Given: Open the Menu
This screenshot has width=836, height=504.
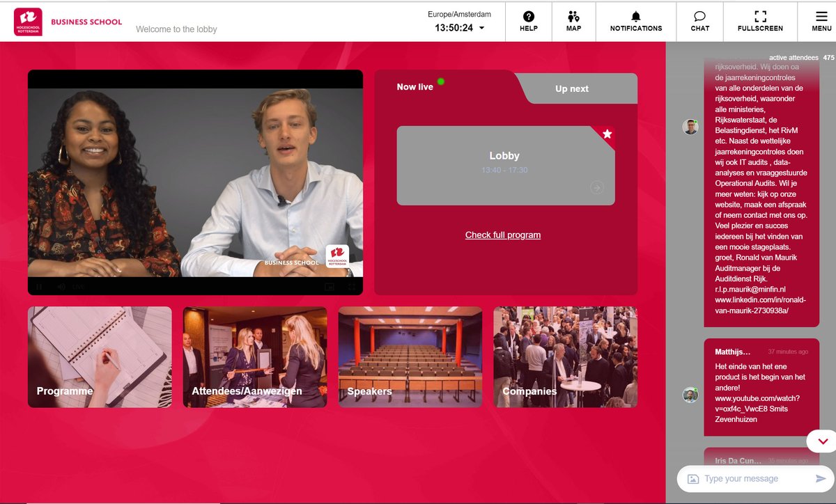Looking at the screenshot, I should click(821, 21).
